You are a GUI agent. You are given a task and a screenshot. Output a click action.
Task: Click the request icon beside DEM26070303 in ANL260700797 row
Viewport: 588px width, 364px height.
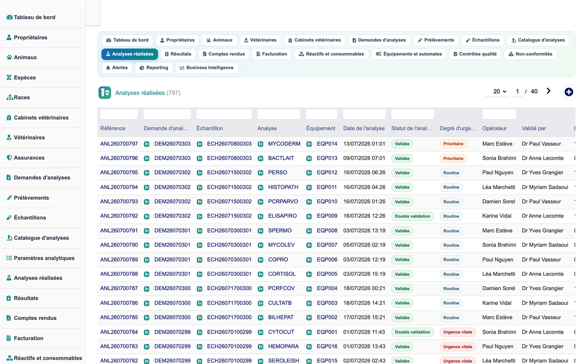147,144
